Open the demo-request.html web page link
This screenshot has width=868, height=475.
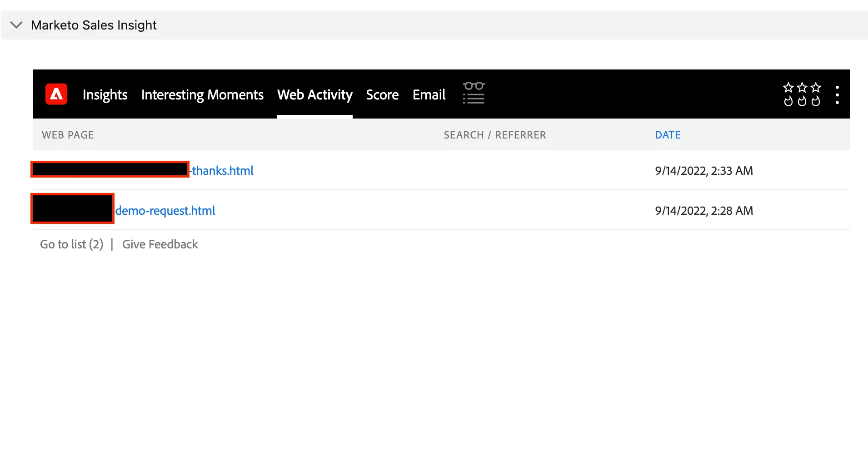click(165, 210)
